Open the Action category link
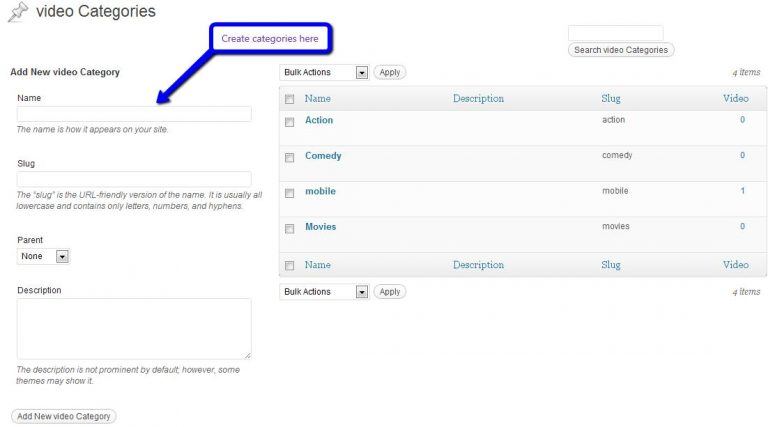Viewport: 768px width, 427px height. (319, 120)
